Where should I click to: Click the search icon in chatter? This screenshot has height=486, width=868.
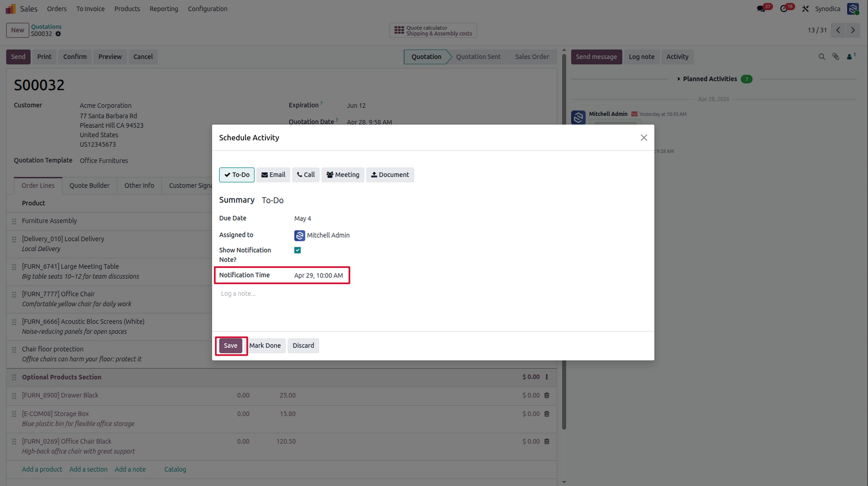click(x=821, y=57)
